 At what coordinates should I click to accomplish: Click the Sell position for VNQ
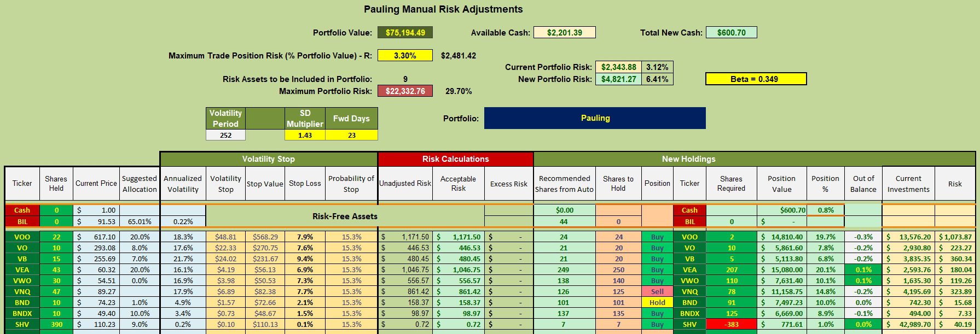pos(657,292)
